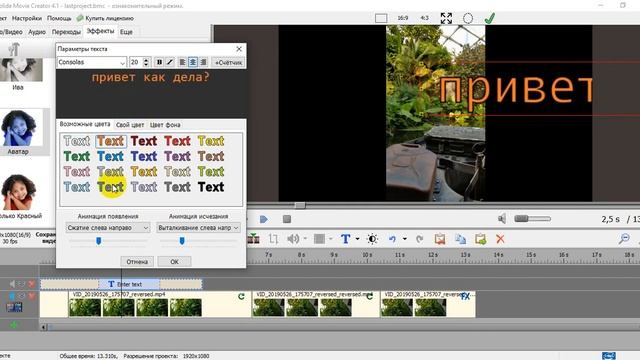Image resolution: width=640 pixels, height=360 pixels.
Task: Click the Купить лицензию link
Action: pos(105,18)
